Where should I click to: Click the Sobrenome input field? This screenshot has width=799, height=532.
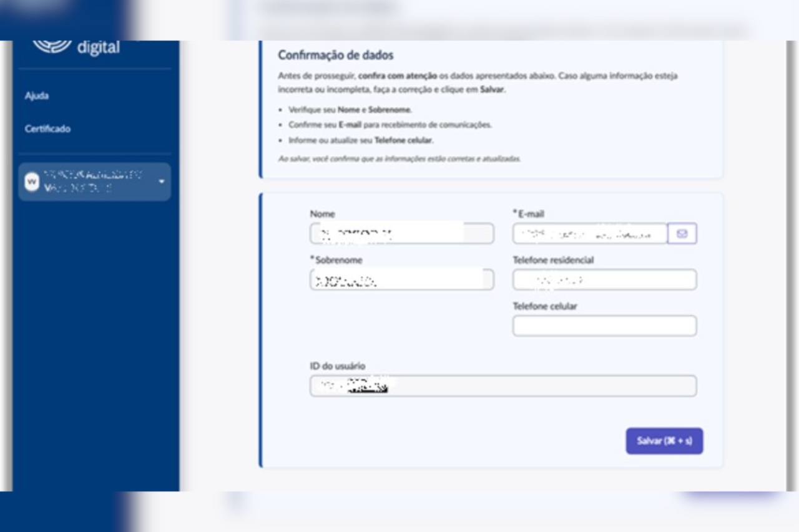tap(399, 279)
